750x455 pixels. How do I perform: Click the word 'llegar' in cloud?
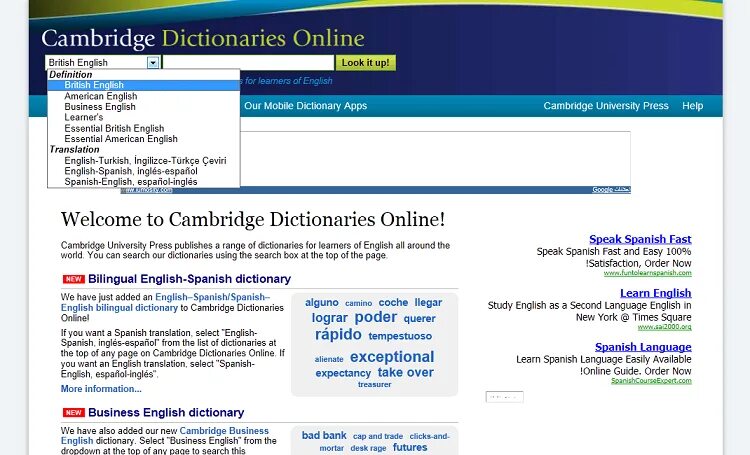pyautogui.click(x=428, y=303)
